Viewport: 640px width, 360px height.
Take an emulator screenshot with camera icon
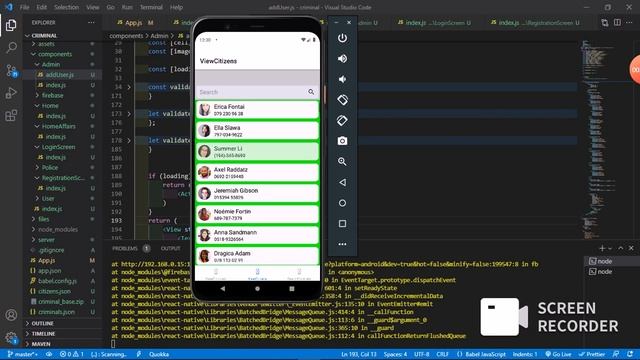click(342, 141)
